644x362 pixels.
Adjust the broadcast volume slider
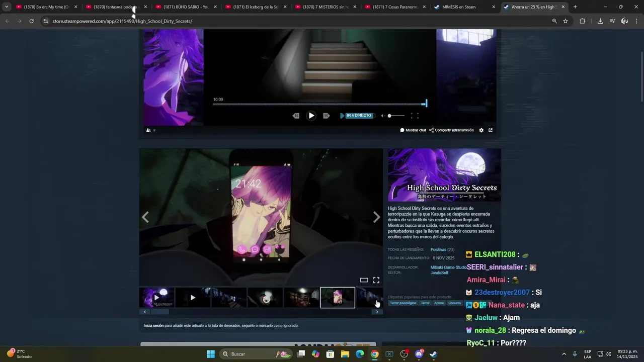[x=395, y=116]
